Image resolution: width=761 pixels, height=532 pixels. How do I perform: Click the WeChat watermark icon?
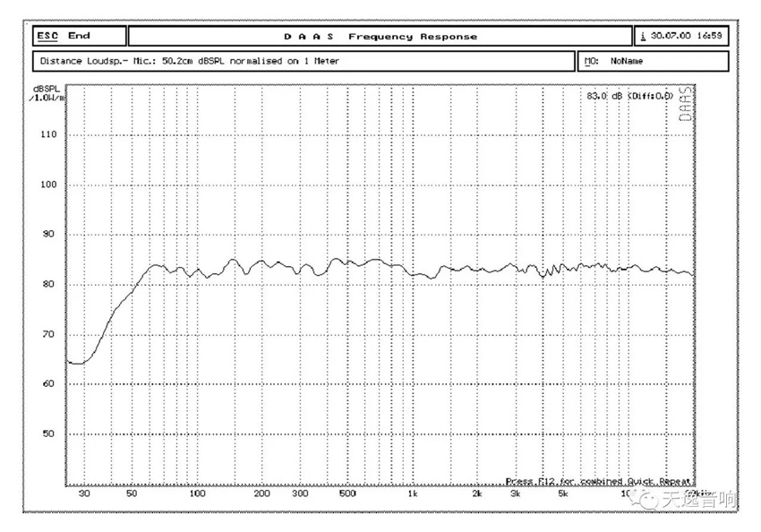641,498
